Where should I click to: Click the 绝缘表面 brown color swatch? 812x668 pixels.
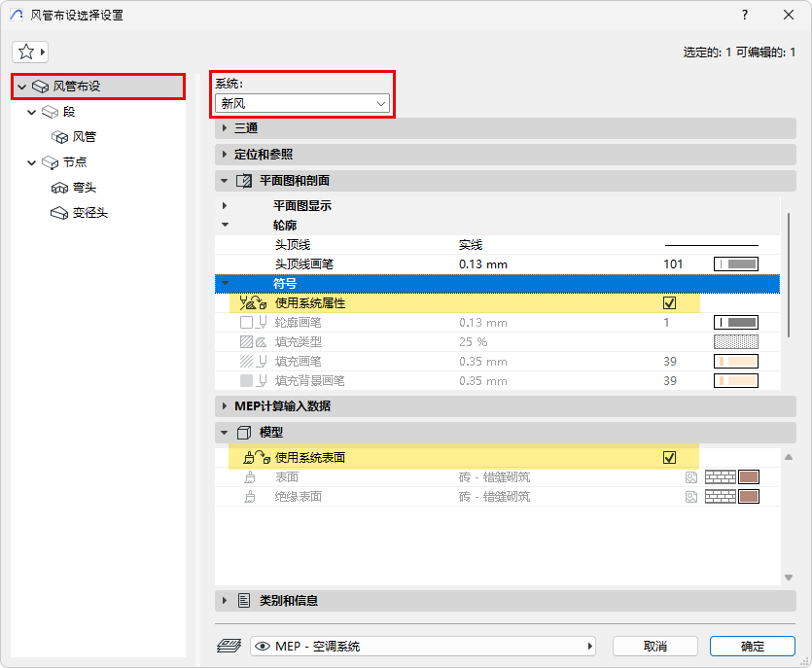[x=749, y=497]
